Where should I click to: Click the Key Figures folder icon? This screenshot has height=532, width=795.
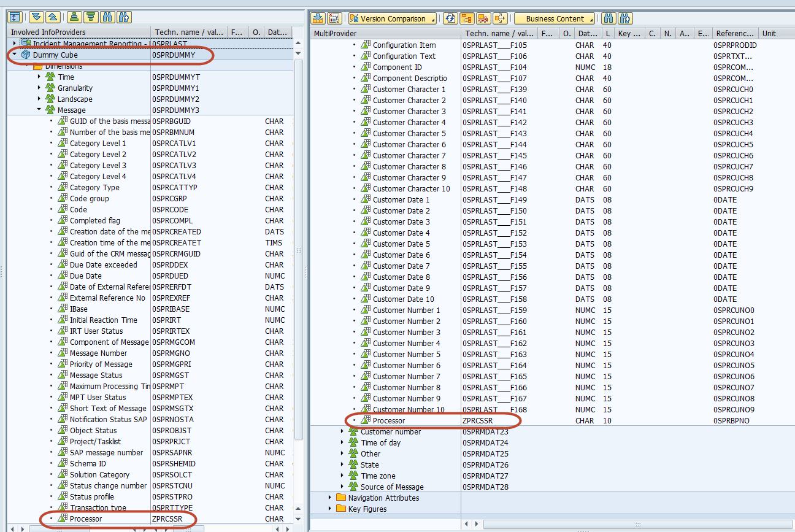click(341, 509)
